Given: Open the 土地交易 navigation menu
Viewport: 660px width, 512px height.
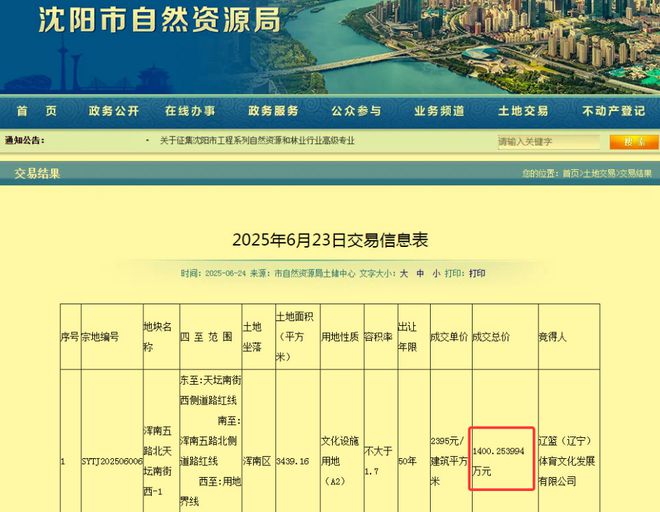Looking at the screenshot, I should coord(523,111).
